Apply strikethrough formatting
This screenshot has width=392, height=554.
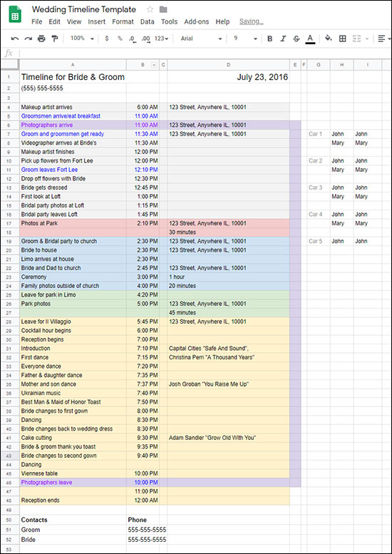[x=296, y=39]
